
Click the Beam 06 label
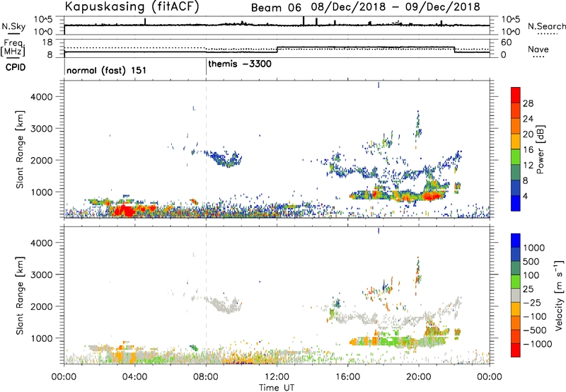[276, 8]
